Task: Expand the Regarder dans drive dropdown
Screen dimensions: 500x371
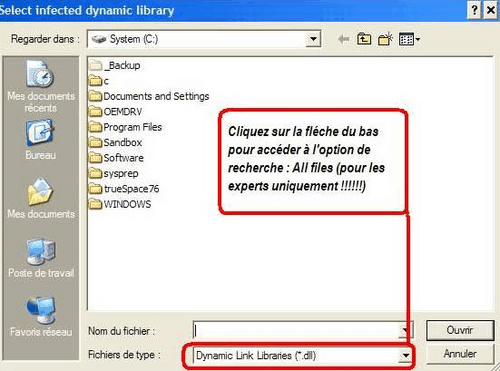Action: (313, 39)
